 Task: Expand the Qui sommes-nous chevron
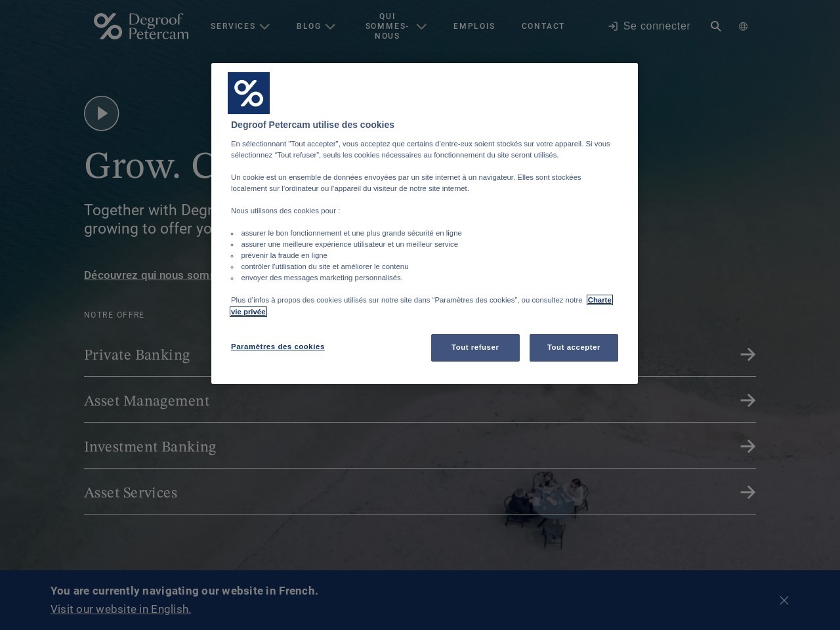click(x=421, y=27)
